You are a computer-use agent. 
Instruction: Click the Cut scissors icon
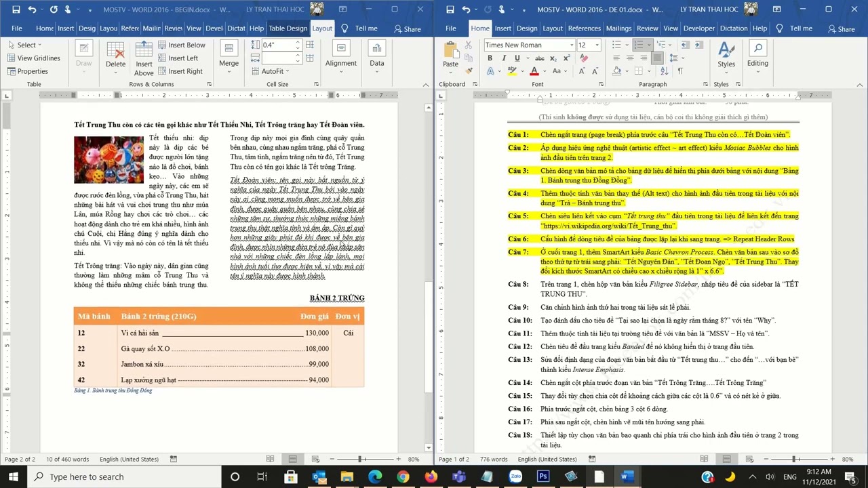(x=469, y=45)
